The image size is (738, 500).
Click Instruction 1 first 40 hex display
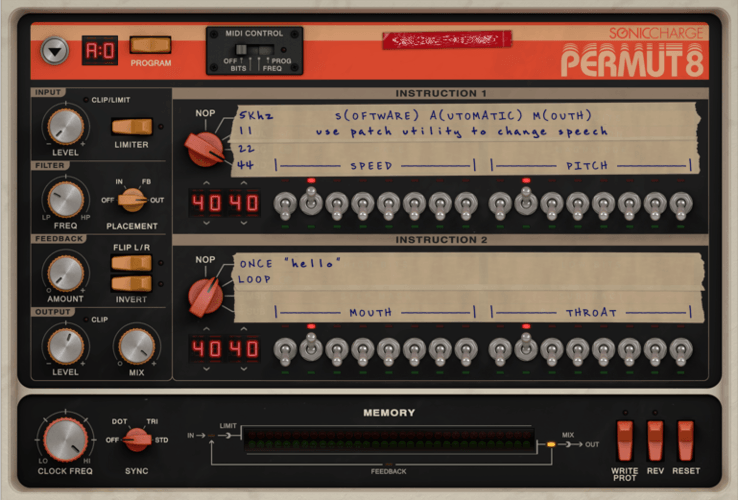[x=206, y=203]
